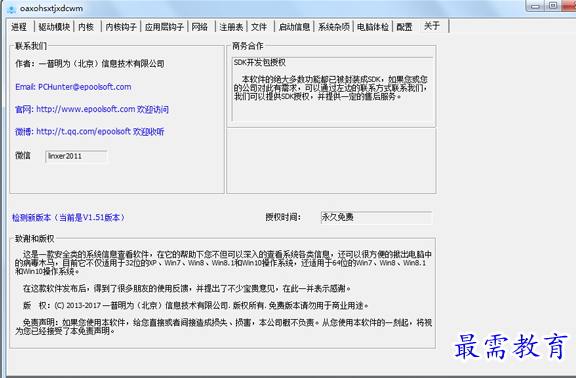Click the 联系我们 group label
576x378 pixels.
tap(31, 46)
